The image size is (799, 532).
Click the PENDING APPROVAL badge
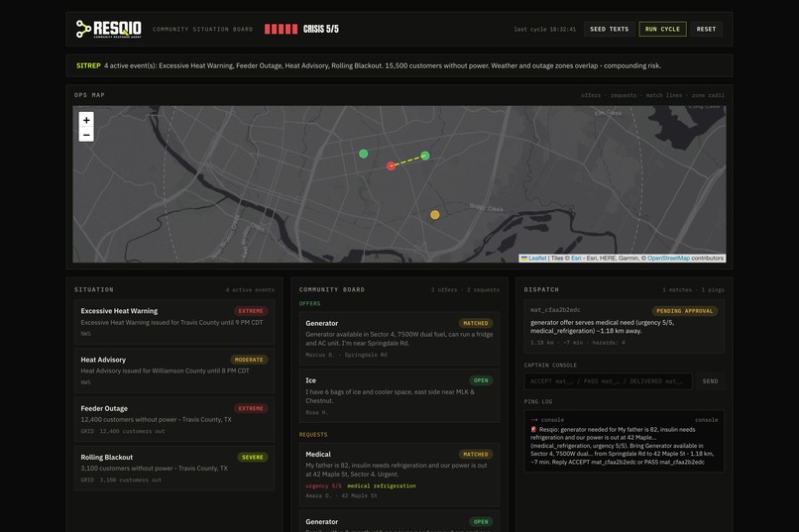click(684, 311)
